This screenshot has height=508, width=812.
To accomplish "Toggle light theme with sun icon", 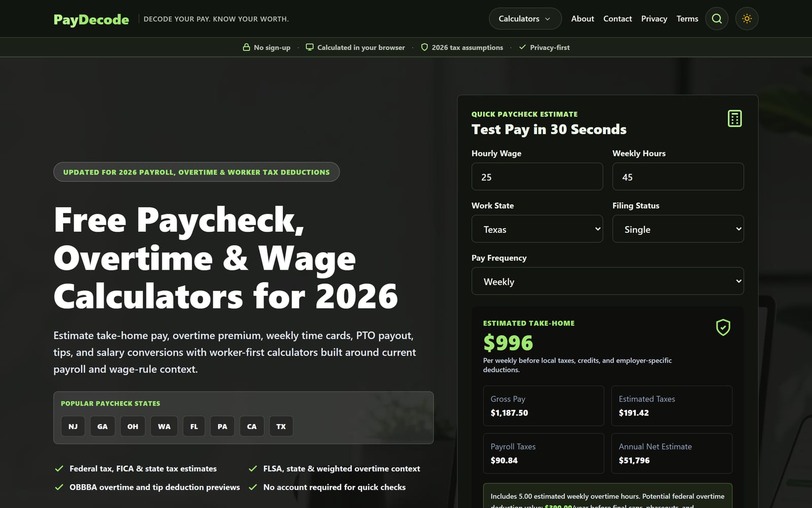I will coord(747,19).
